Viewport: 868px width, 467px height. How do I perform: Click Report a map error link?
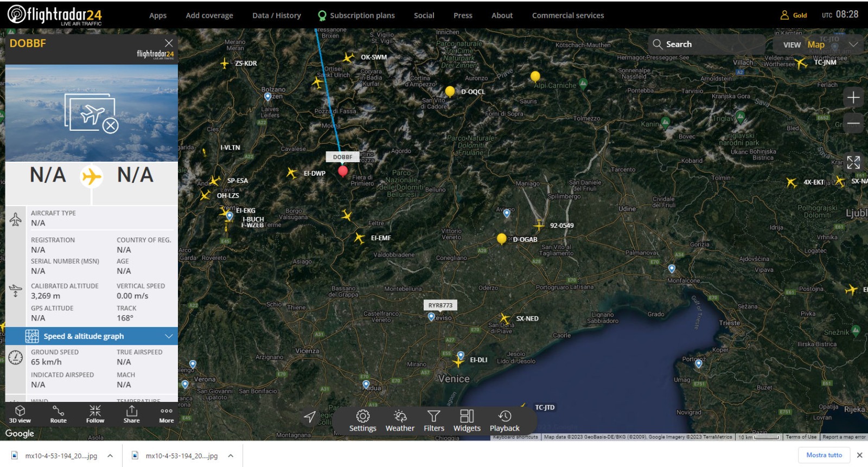[x=844, y=437]
